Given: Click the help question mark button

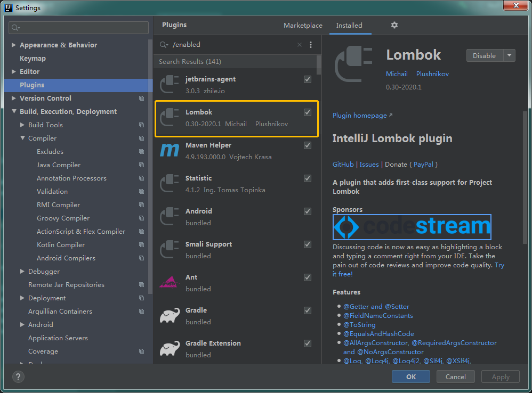Looking at the screenshot, I should click(18, 377).
